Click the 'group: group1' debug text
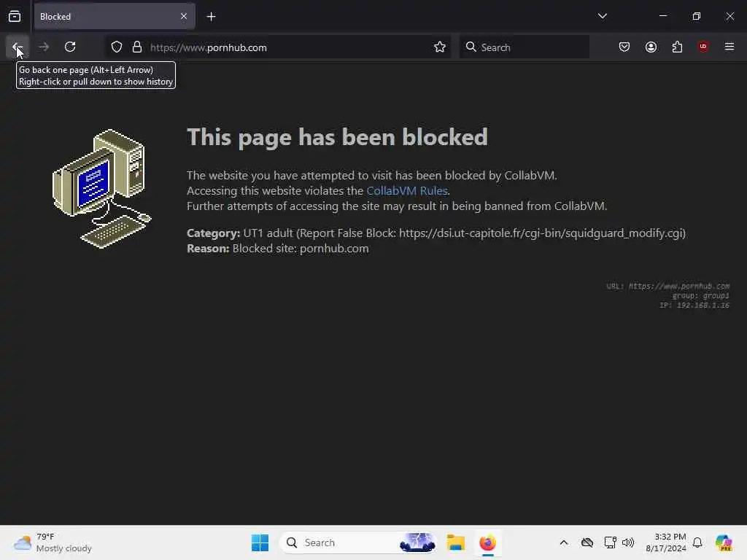 click(x=701, y=296)
